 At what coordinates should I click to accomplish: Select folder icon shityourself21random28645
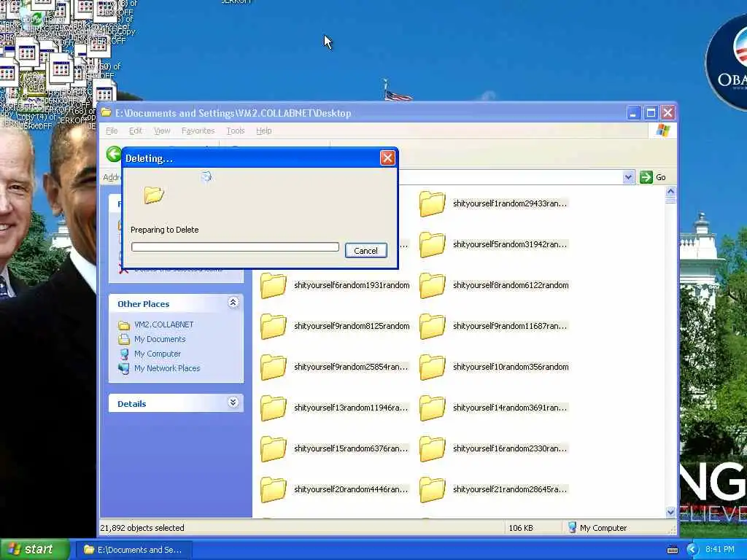pyautogui.click(x=432, y=490)
